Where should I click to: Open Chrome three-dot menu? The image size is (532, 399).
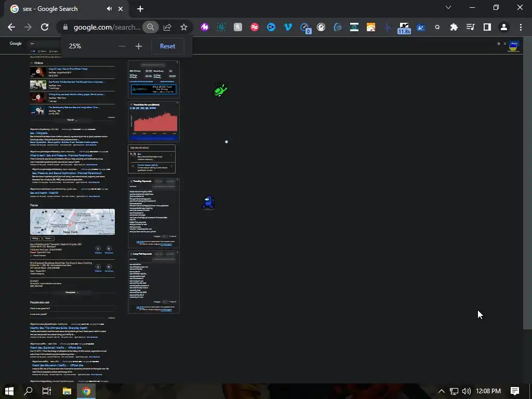(x=521, y=27)
